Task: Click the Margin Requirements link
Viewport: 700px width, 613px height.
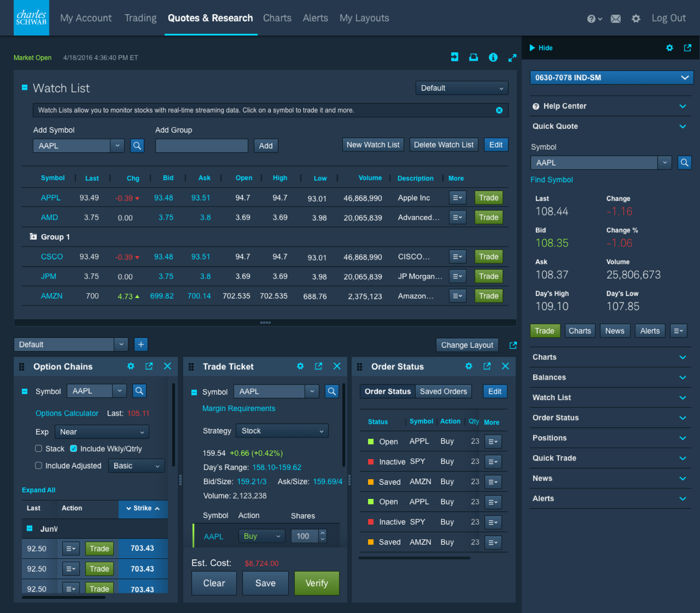Action: tap(239, 409)
